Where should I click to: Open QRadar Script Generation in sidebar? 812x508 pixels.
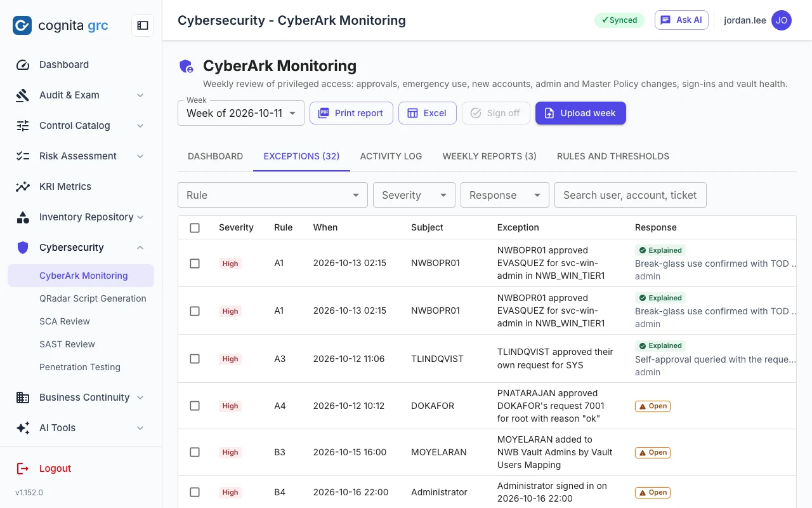click(x=93, y=298)
